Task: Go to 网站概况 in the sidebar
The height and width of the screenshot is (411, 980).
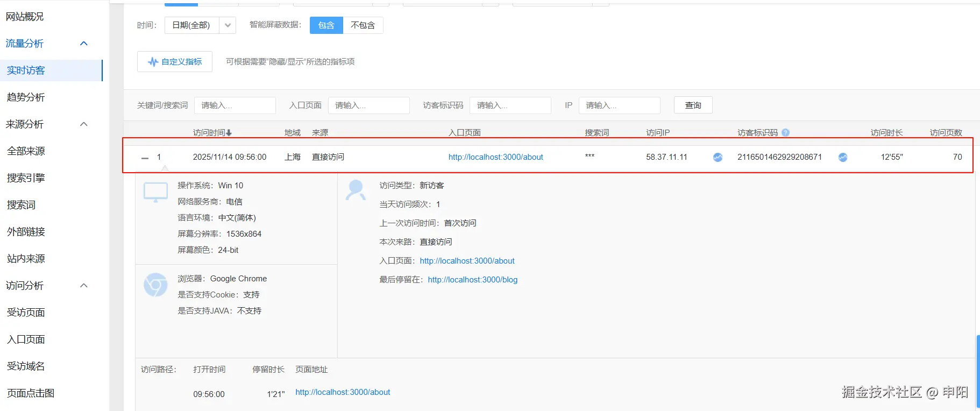Action: tap(25, 17)
